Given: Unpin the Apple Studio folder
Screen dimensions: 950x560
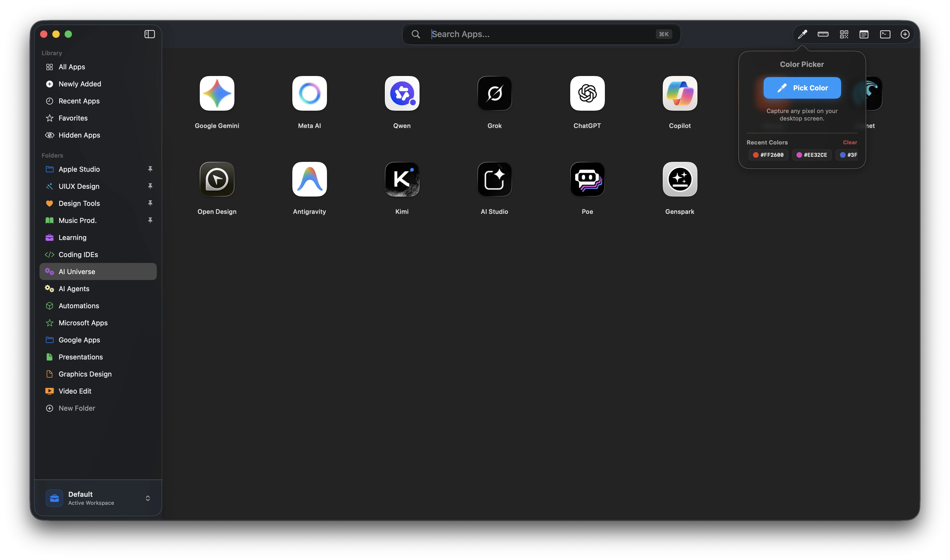Looking at the screenshot, I should (x=150, y=169).
